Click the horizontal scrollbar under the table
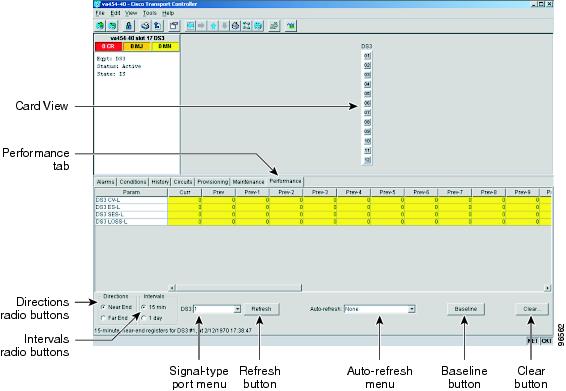 click(x=360, y=288)
